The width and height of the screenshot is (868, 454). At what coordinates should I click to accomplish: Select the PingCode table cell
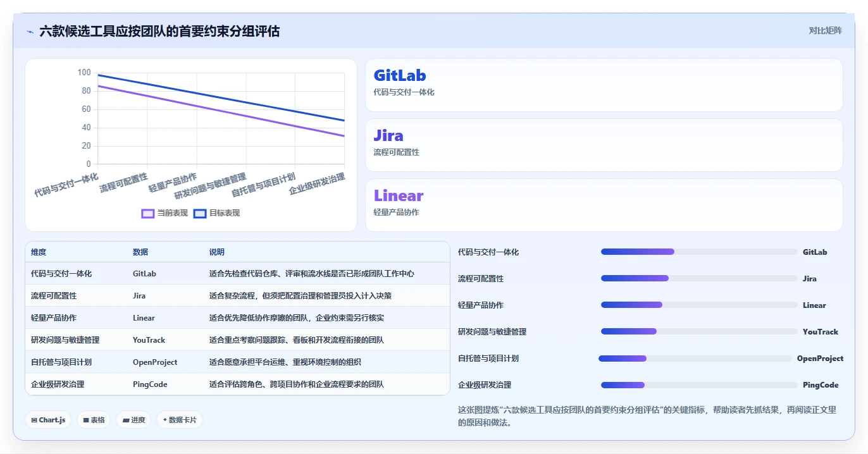(150, 384)
